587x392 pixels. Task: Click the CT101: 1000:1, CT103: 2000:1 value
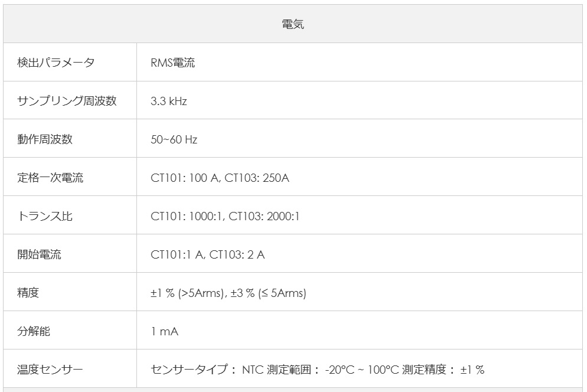point(225,216)
